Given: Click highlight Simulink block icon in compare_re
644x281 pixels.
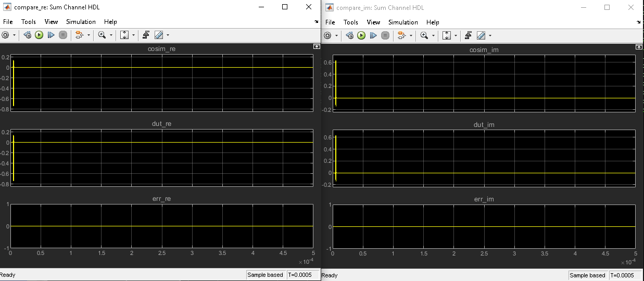Looking at the screenshot, I should pos(79,35).
